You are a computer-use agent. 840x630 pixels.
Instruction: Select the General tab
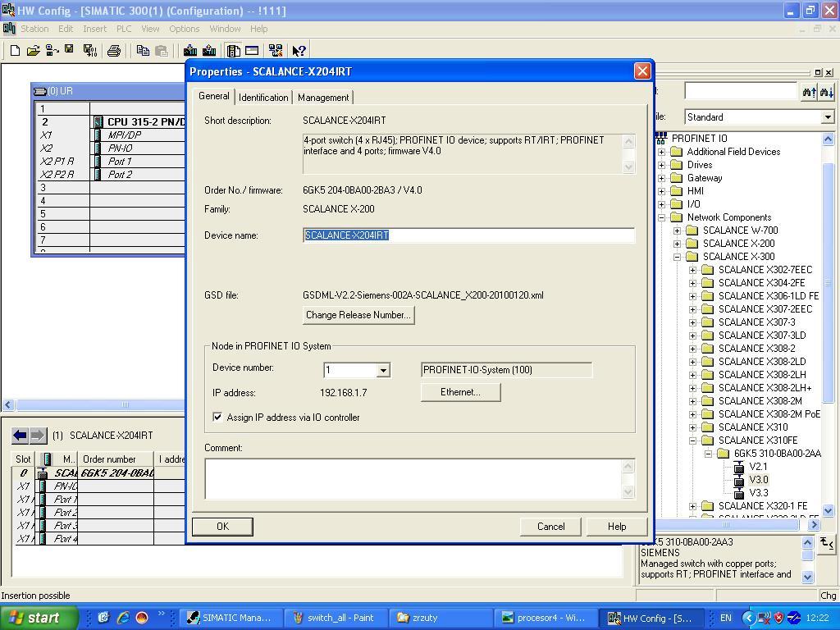pyautogui.click(x=214, y=96)
